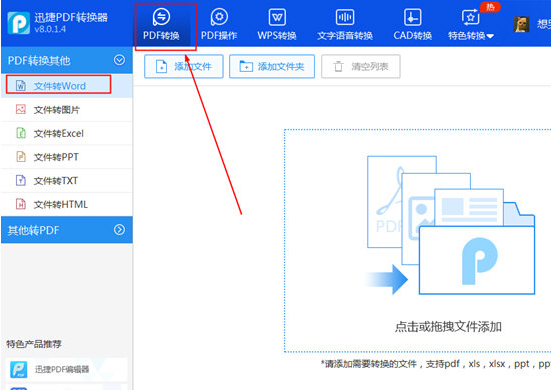Click the 添加文件夹 button

(272, 66)
